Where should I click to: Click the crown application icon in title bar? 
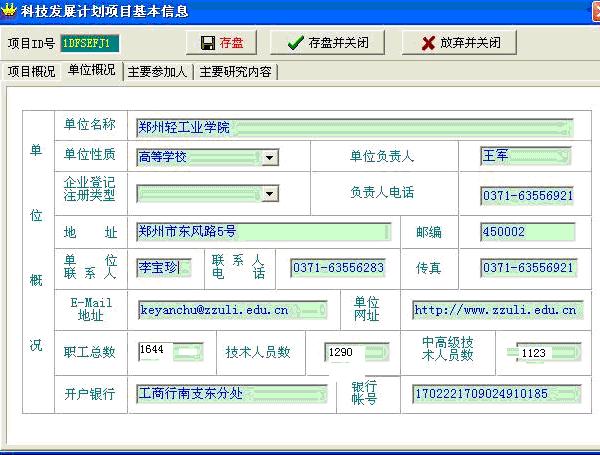[x=10, y=11]
